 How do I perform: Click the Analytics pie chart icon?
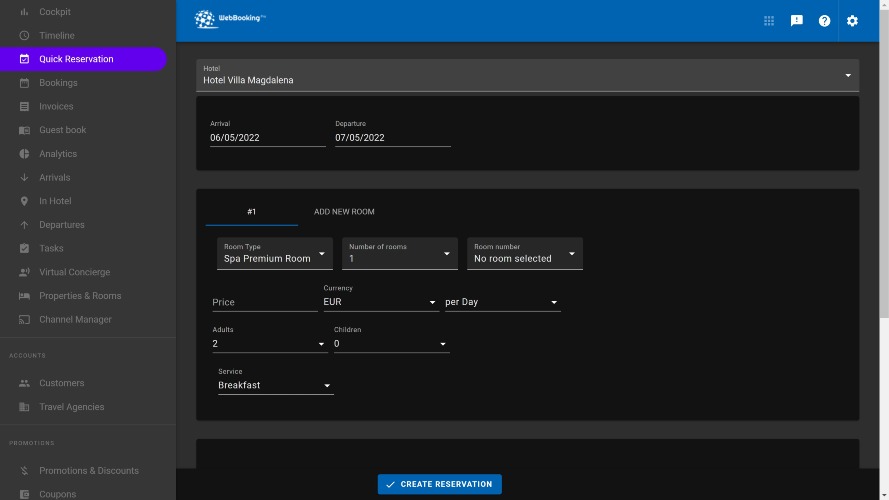(24, 154)
